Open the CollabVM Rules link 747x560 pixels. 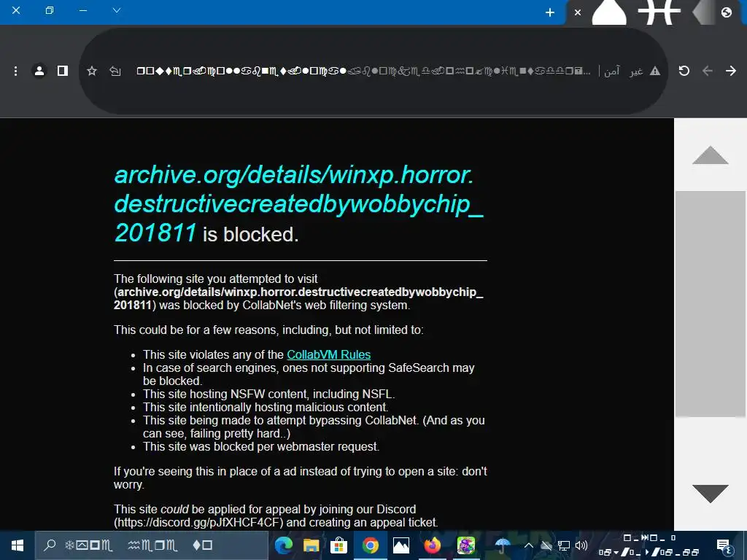coord(329,355)
